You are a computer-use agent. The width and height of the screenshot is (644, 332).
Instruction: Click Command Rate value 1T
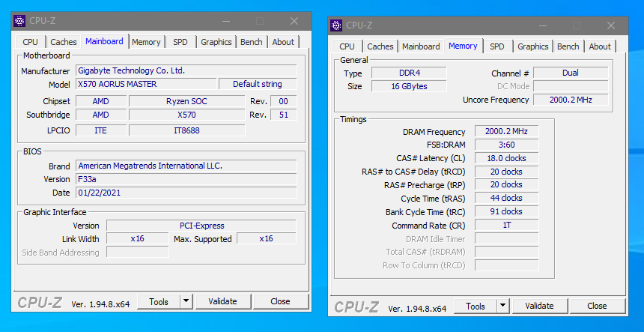(506, 225)
